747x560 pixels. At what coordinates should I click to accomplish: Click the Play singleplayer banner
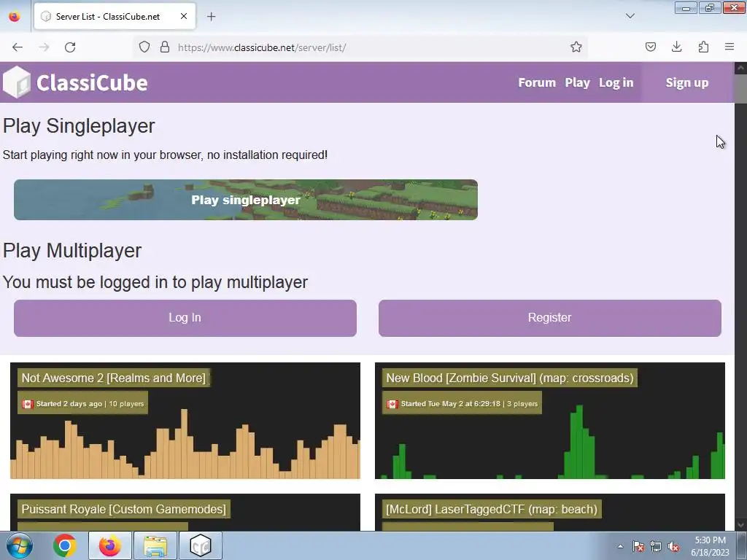(246, 200)
